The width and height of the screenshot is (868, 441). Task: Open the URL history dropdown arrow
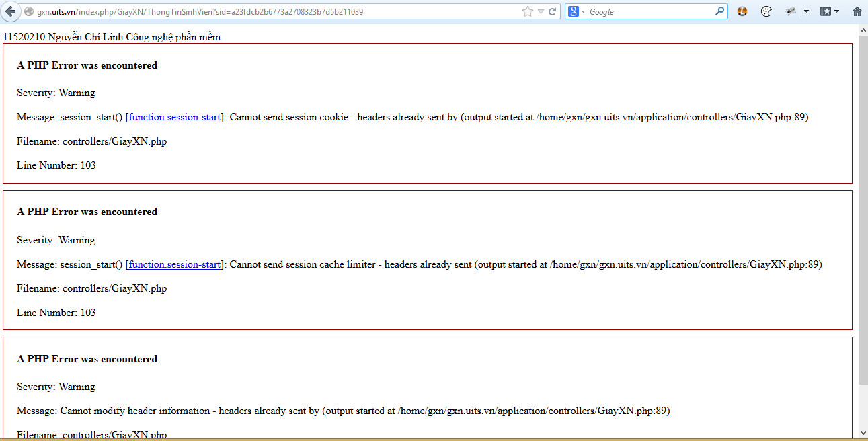[x=541, y=11]
